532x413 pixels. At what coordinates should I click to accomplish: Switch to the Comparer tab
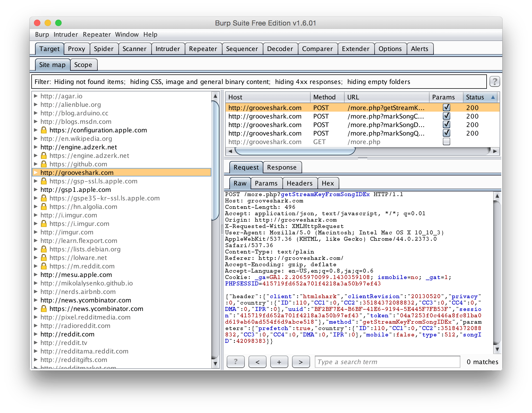point(317,49)
